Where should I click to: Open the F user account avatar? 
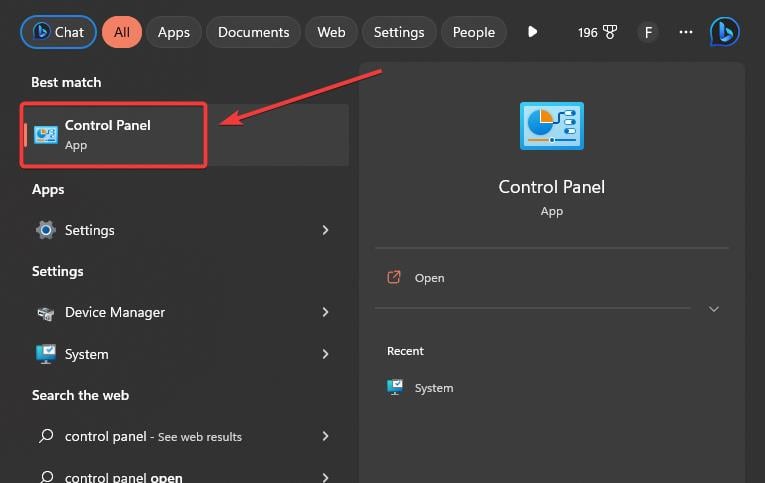tap(648, 33)
